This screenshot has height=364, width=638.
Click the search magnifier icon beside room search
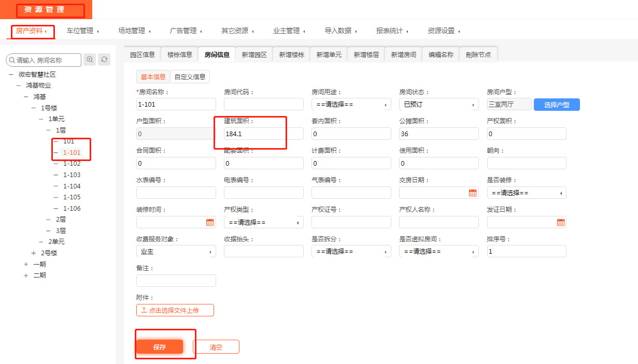pos(90,60)
